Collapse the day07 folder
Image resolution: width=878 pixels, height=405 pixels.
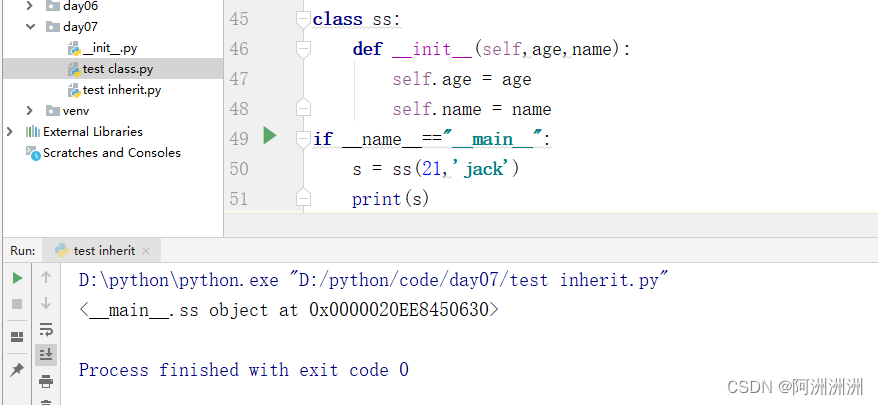(x=30, y=27)
